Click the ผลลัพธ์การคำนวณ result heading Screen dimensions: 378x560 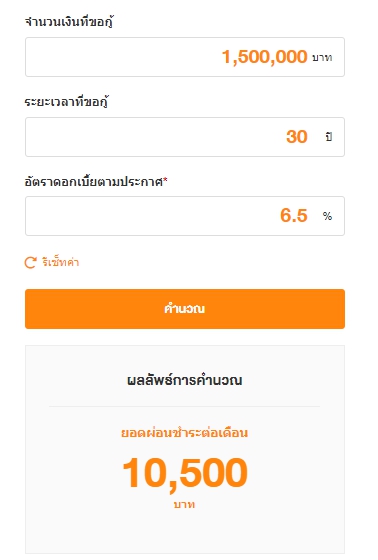point(185,380)
